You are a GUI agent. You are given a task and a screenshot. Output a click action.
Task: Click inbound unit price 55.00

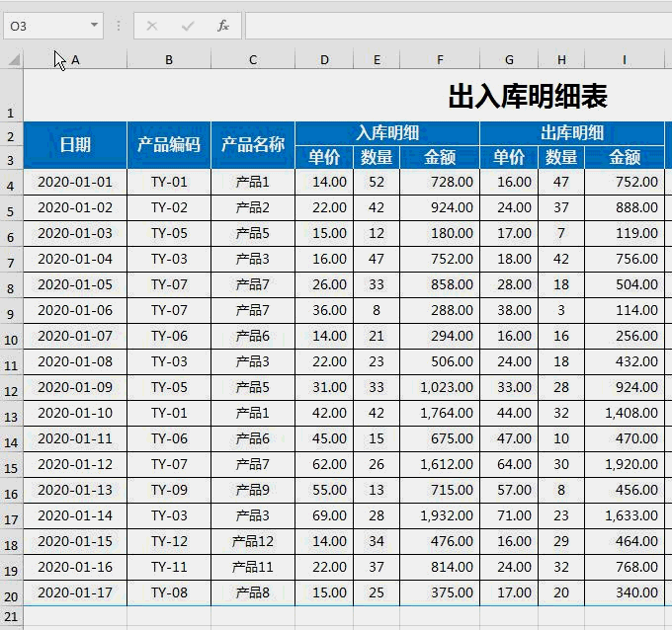pyautogui.click(x=324, y=490)
